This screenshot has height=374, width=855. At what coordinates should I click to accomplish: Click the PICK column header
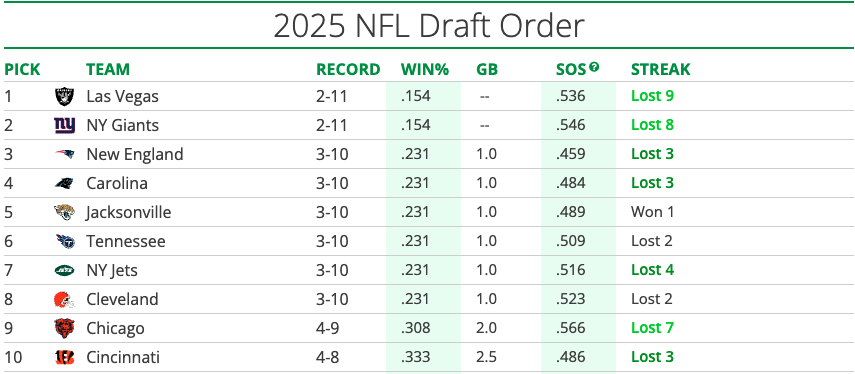pyautogui.click(x=22, y=70)
